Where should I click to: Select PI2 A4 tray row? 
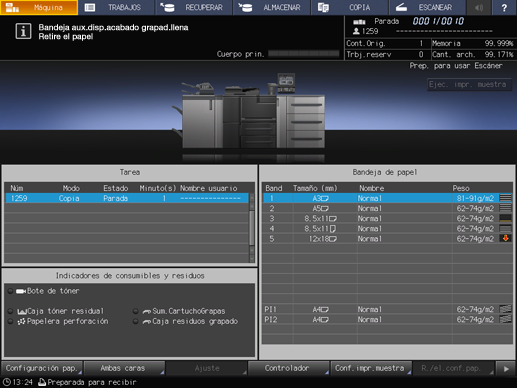388,319
